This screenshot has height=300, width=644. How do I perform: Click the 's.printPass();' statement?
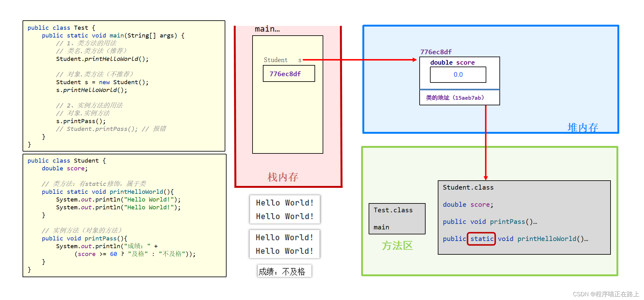click(x=81, y=121)
